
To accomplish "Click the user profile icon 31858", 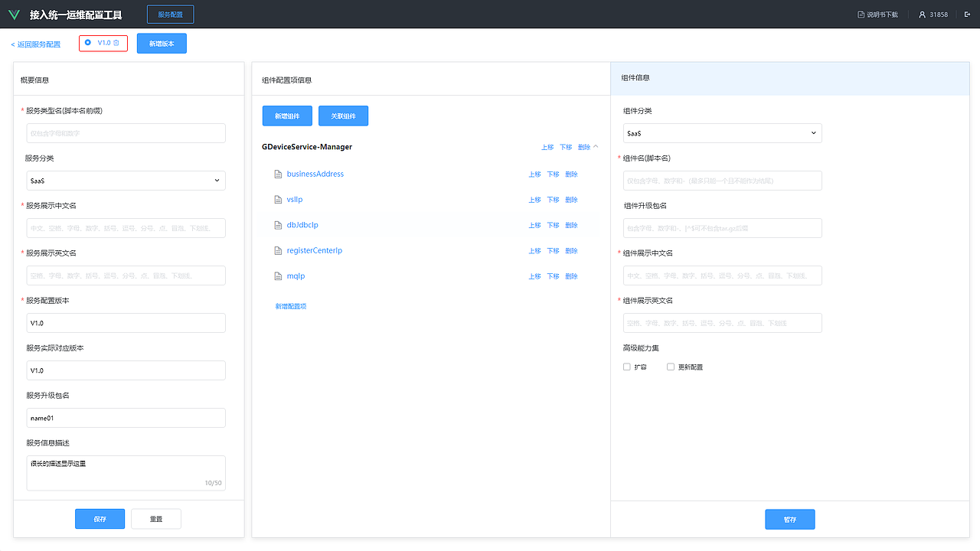I will tap(922, 15).
